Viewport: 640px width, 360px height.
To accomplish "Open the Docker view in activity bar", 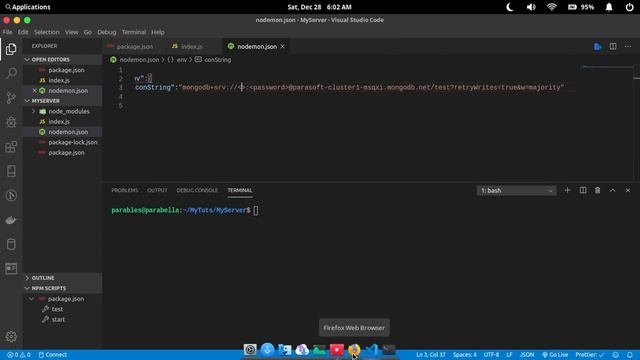I will 11,220.
